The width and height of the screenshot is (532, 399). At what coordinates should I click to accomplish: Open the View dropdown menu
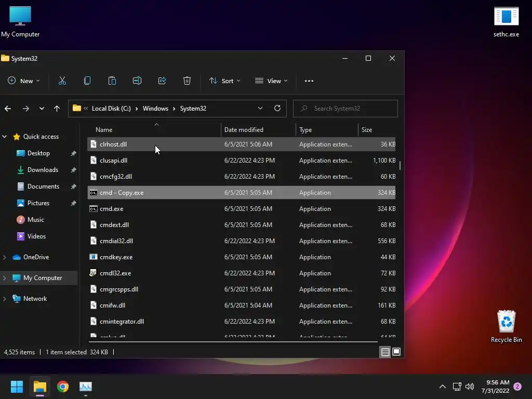[x=271, y=81]
